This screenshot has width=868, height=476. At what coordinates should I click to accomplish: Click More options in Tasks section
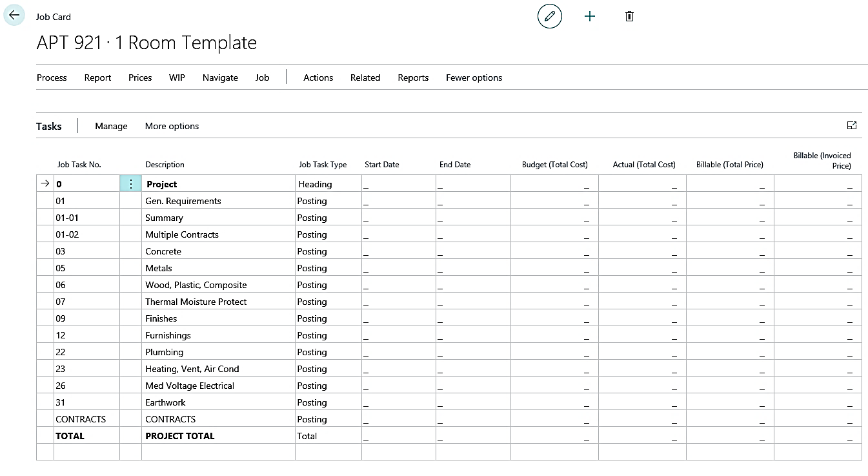(x=172, y=126)
